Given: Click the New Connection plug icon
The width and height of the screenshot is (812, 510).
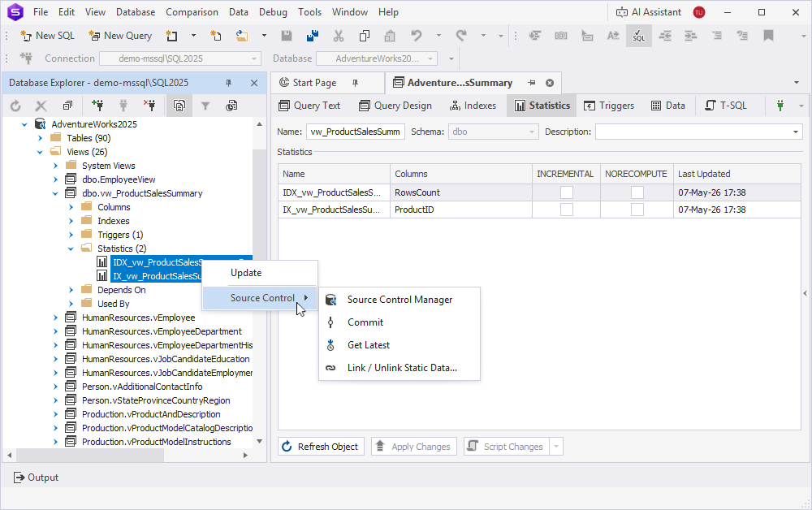Looking at the screenshot, I should pos(97,106).
